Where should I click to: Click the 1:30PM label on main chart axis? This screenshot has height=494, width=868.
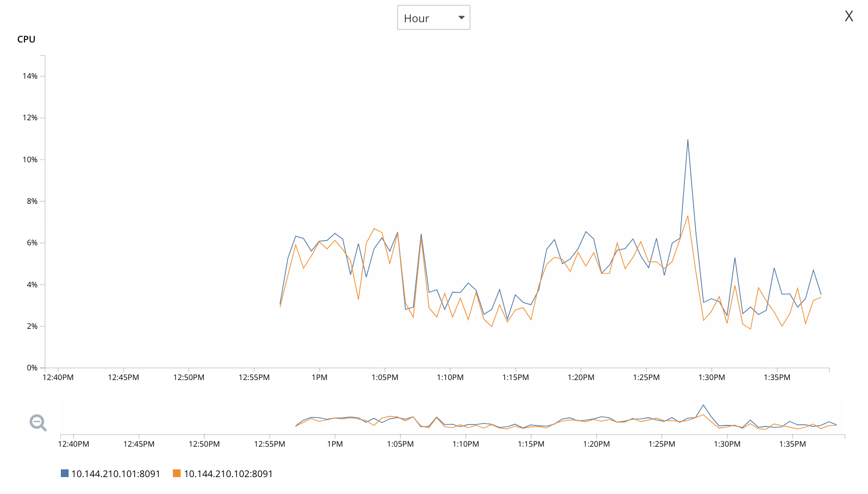(x=711, y=377)
